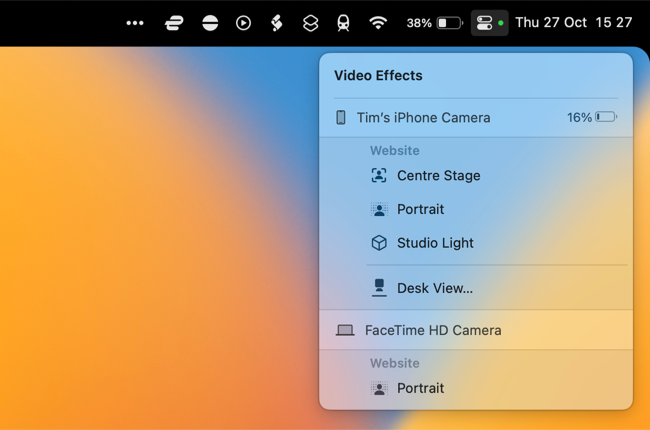Click the 38% battery status icon
Viewport: 650px width, 430px height.
[435, 23]
